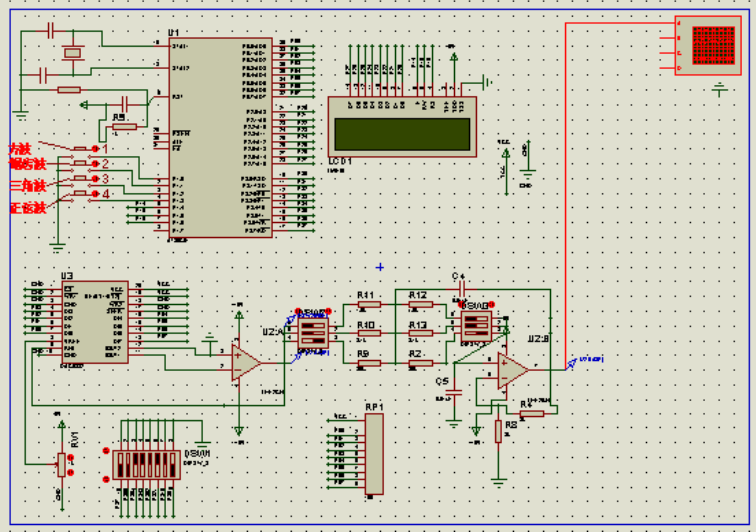Select resistor R8 below U2:B

[x=498, y=431]
